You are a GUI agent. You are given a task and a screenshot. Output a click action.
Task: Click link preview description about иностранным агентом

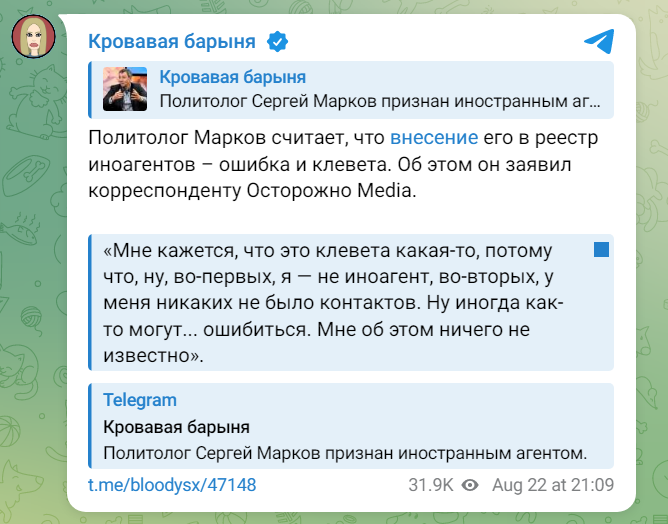(x=345, y=453)
